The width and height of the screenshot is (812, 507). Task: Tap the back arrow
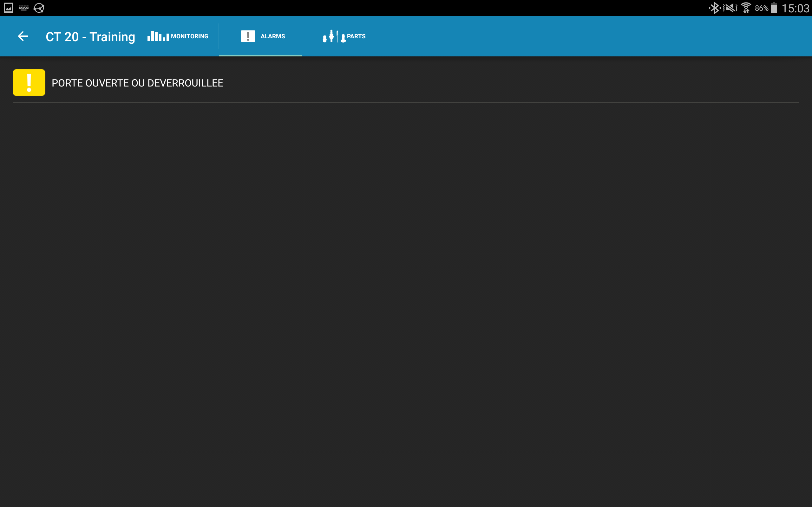click(x=23, y=36)
